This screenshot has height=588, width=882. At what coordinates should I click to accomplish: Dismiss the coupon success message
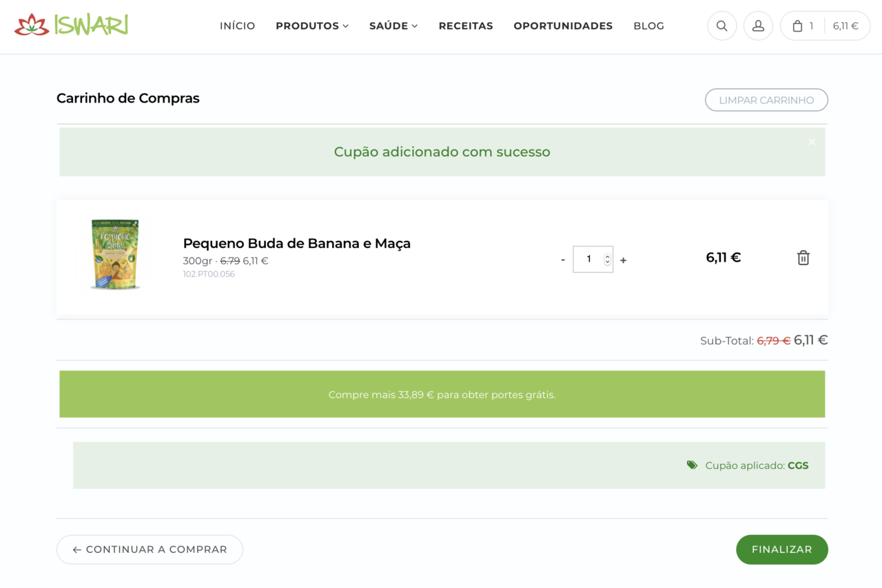pyautogui.click(x=812, y=141)
